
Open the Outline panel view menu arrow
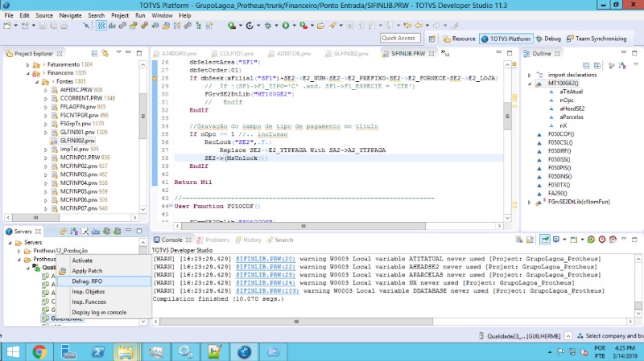pyautogui.click(x=636, y=64)
